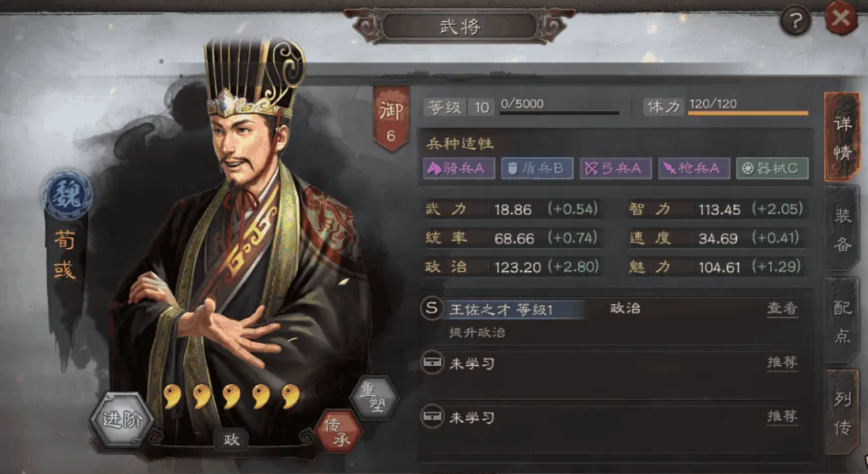The height and width of the screenshot is (474, 868).
Task: Click the 进阶 advance hexagon button
Action: pos(121,420)
